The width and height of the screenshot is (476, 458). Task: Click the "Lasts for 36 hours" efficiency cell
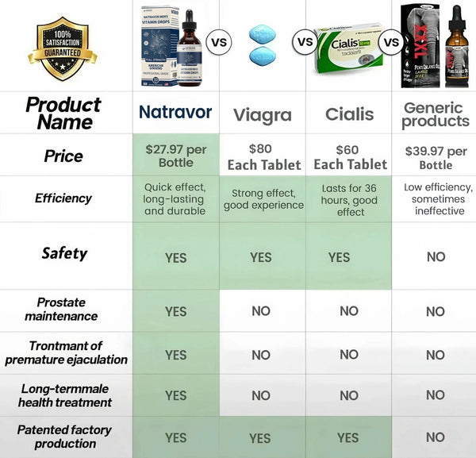(x=350, y=198)
